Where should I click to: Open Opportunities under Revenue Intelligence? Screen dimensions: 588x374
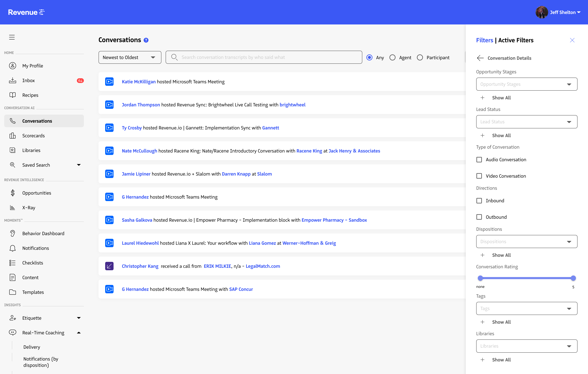(x=37, y=193)
